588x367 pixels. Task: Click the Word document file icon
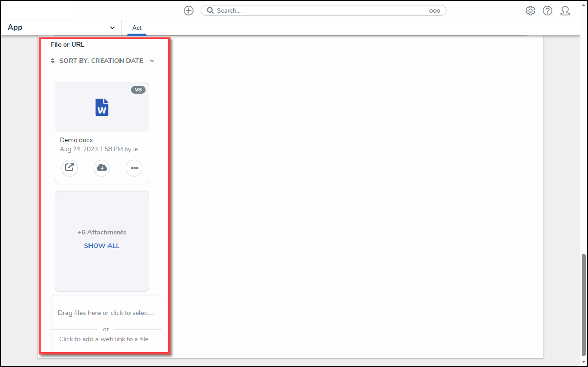[x=102, y=107]
